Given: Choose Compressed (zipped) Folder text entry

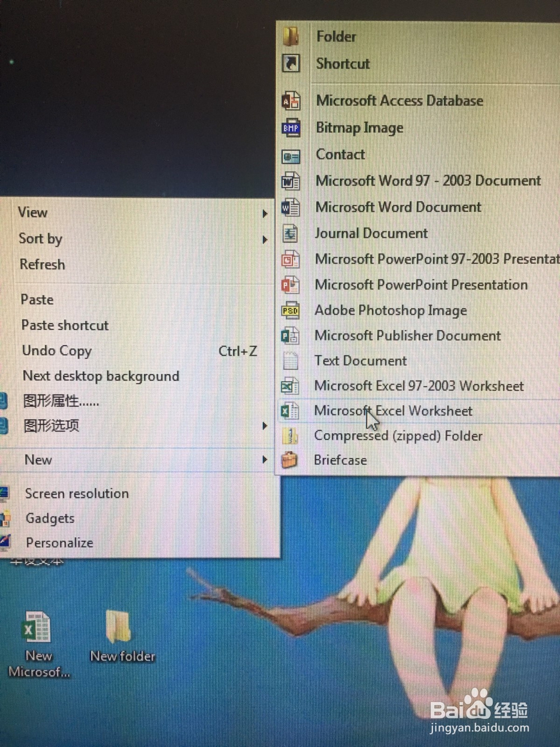Looking at the screenshot, I should [x=398, y=435].
